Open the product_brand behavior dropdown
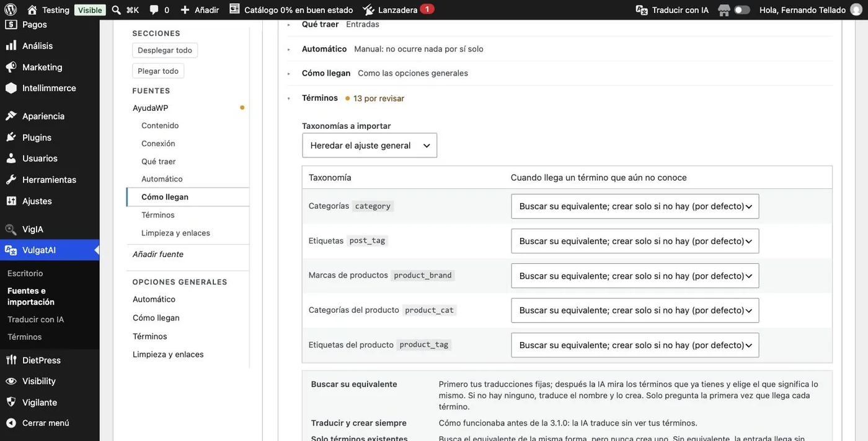Viewport: 868px width, 441px height. [x=635, y=276]
